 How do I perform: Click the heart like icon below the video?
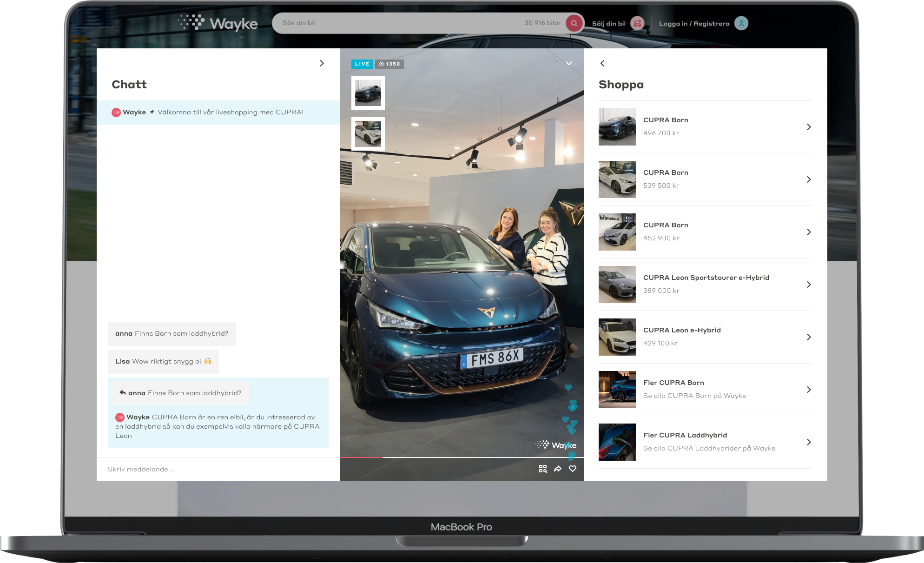click(573, 469)
